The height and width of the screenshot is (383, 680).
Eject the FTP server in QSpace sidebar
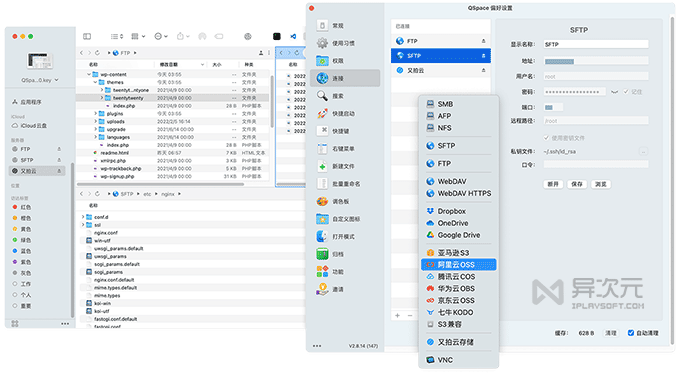[59, 149]
